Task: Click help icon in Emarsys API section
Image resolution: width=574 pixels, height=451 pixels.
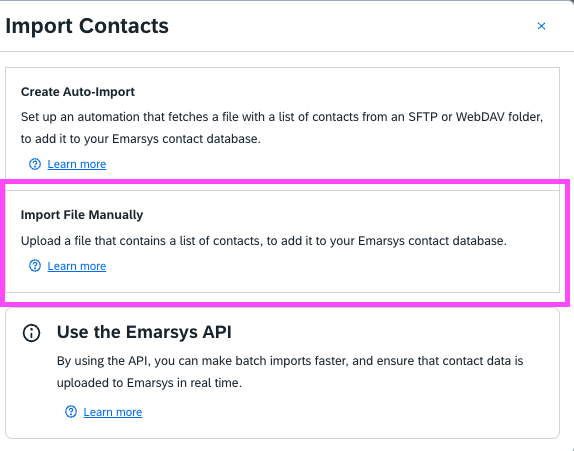Action: 71,412
